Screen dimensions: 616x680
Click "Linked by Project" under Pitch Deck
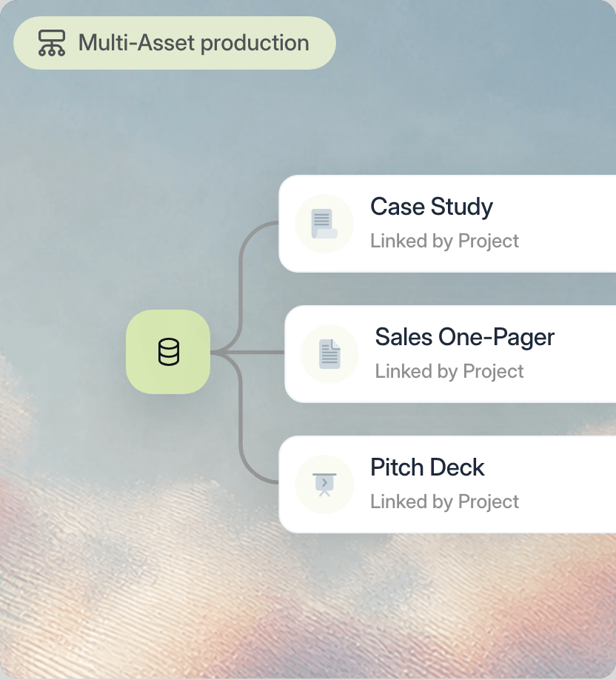pyautogui.click(x=444, y=501)
